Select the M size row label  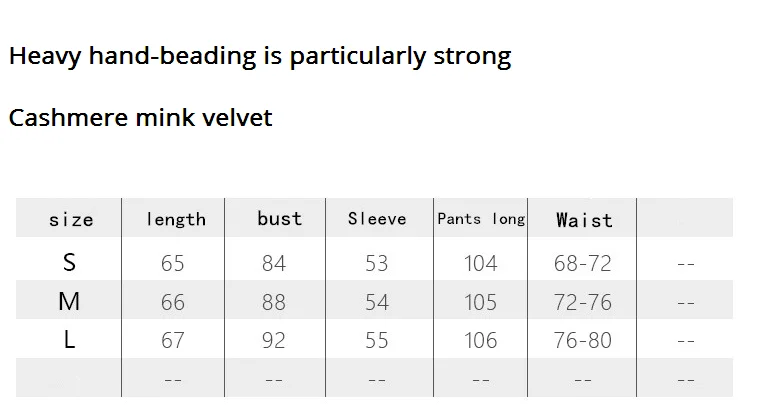point(69,301)
